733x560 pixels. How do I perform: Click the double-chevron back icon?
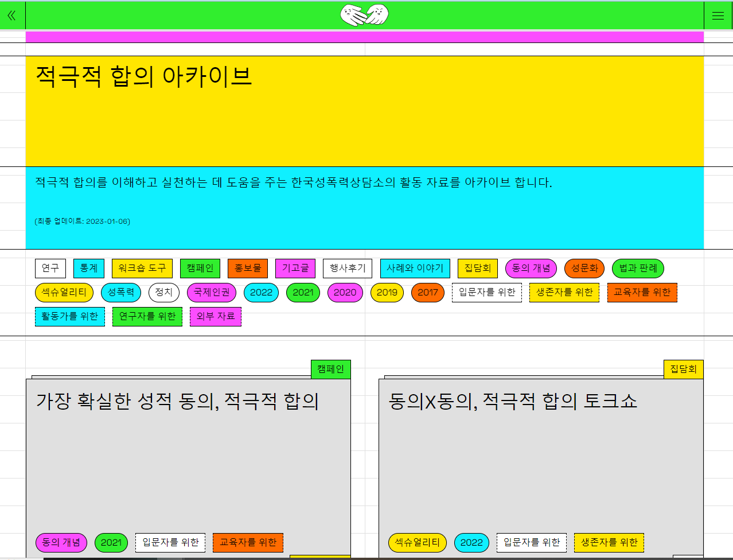[x=11, y=15]
